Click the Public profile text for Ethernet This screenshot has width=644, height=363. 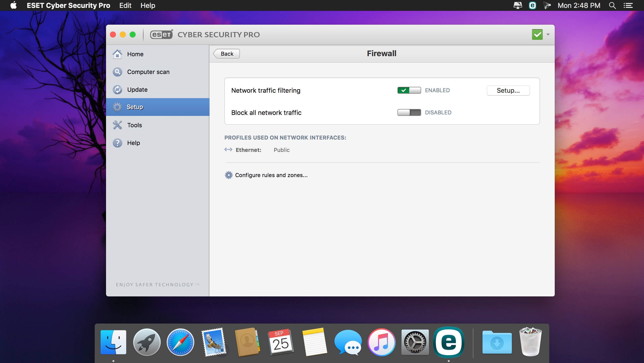tap(282, 150)
